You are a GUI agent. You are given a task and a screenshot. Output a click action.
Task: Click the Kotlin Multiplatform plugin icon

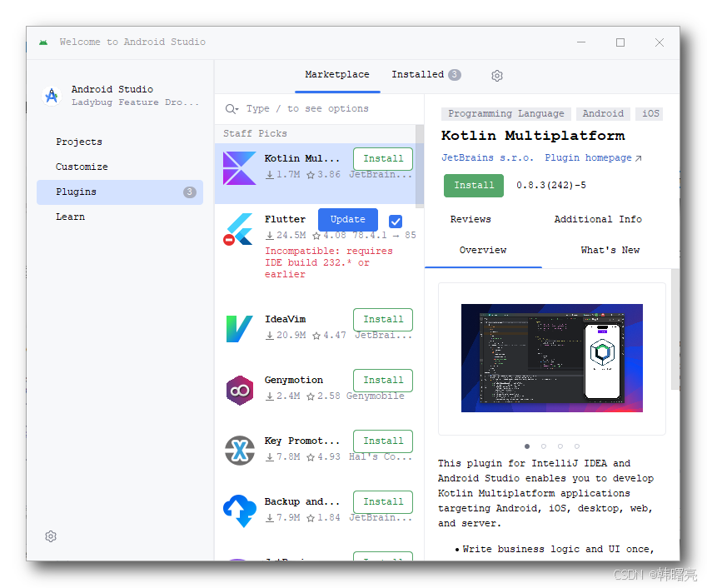coord(240,168)
